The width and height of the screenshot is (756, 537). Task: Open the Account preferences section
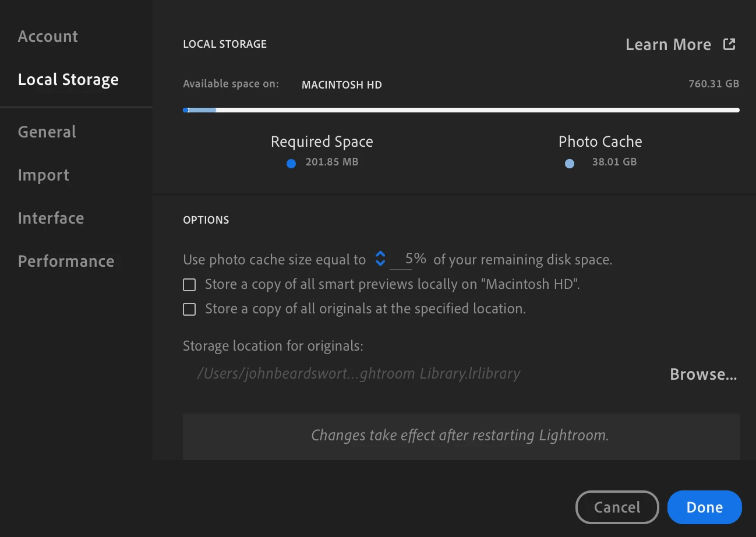tap(48, 36)
